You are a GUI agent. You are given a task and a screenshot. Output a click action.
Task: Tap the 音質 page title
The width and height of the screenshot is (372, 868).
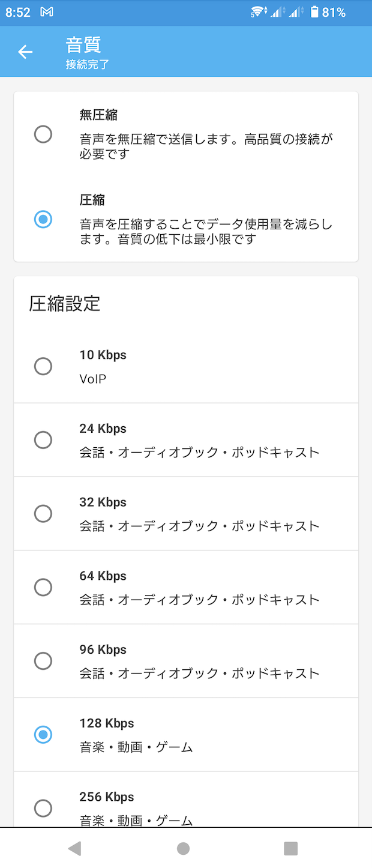[x=83, y=45]
